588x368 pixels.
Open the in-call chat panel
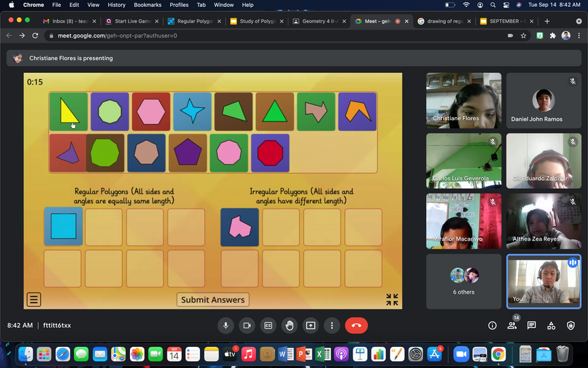532,326
